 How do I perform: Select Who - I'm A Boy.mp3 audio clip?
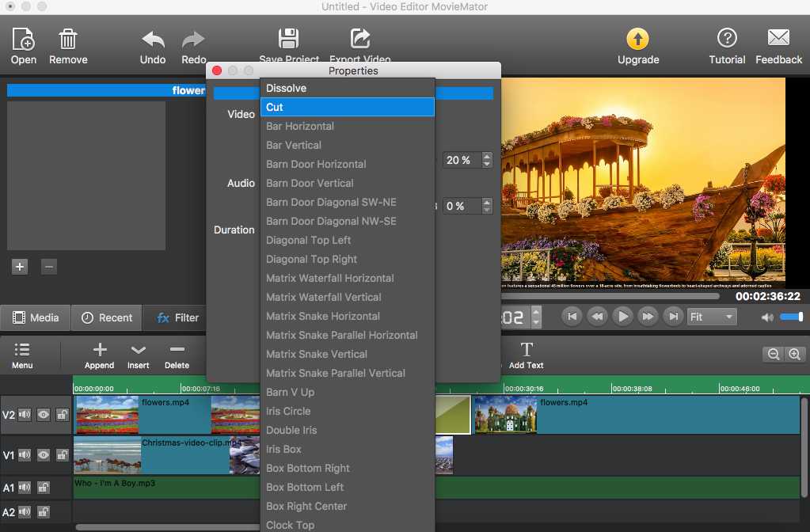coord(166,487)
